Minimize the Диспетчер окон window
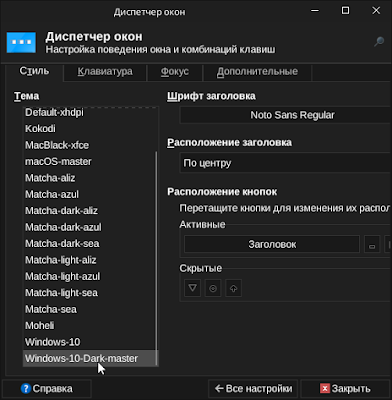 click(x=315, y=11)
